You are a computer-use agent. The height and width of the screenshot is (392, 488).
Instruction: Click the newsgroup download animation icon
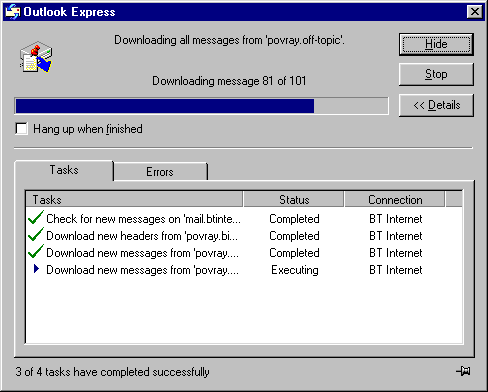[x=36, y=57]
